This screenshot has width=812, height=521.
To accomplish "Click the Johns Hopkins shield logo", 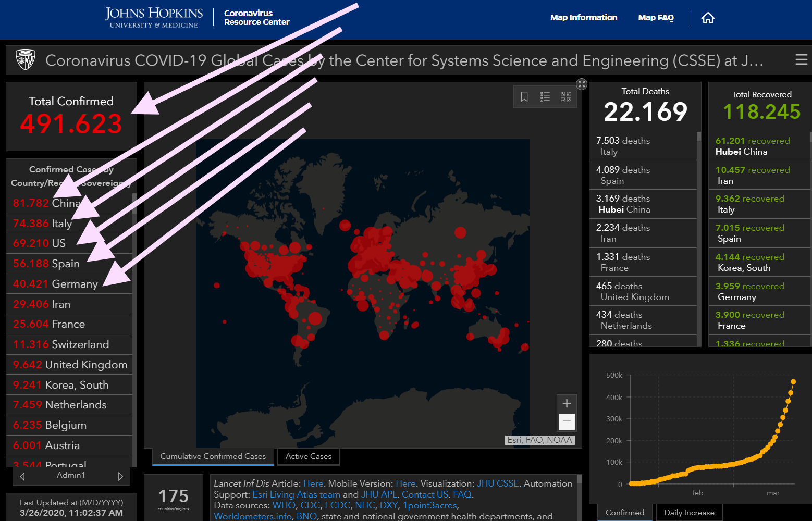I will (26, 60).
